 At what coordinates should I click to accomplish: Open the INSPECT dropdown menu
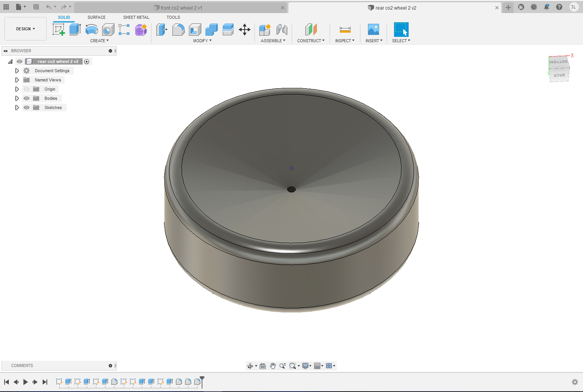pyautogui.click(x=345, y=41)
